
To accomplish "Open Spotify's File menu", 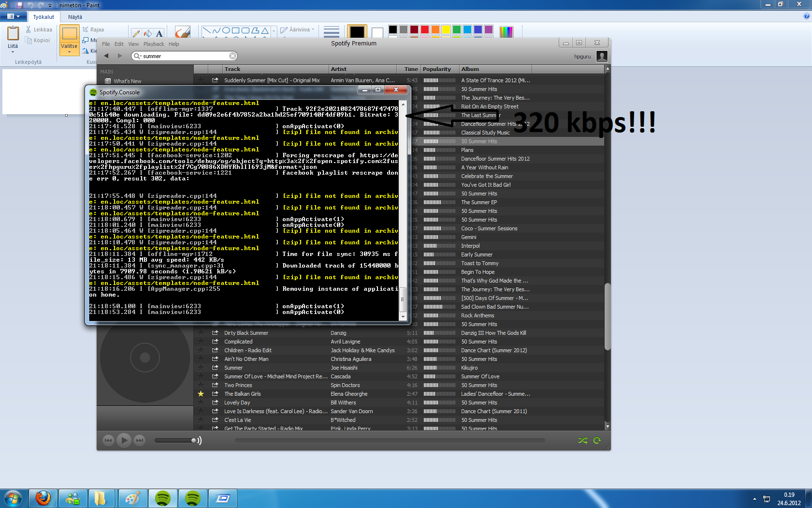I will click(106, 44).
